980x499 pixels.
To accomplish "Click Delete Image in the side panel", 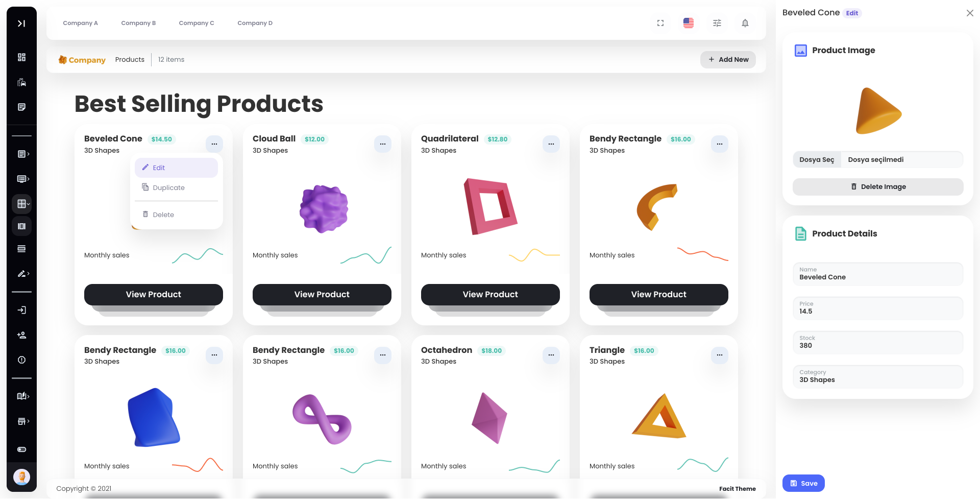I will click(877, 186).
